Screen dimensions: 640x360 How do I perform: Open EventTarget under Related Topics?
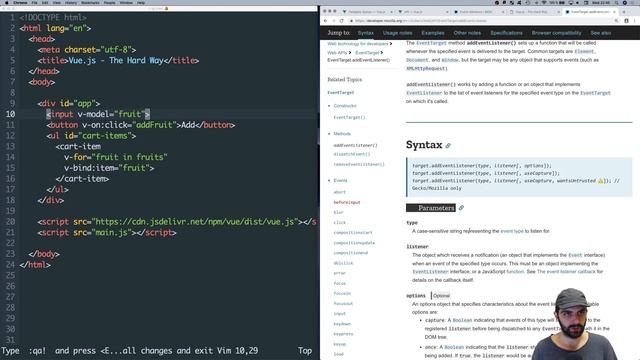coord(340,93)
